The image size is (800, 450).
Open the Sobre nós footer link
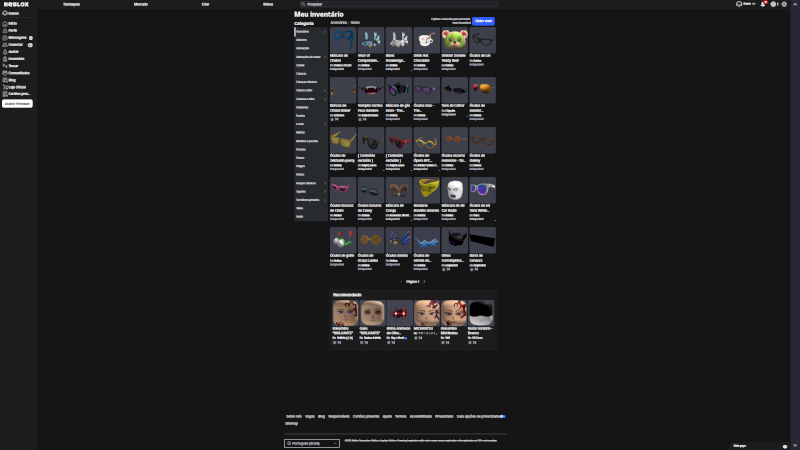294,416
